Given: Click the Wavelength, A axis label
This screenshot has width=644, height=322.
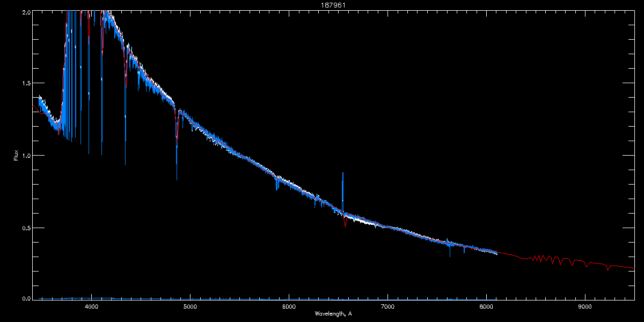Looking at the screenshot, I should tap(333, 313).
